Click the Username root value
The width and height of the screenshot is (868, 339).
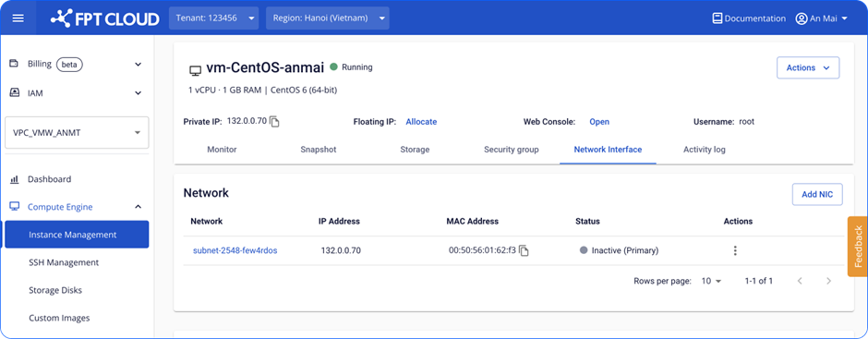[x=747, y=121]
